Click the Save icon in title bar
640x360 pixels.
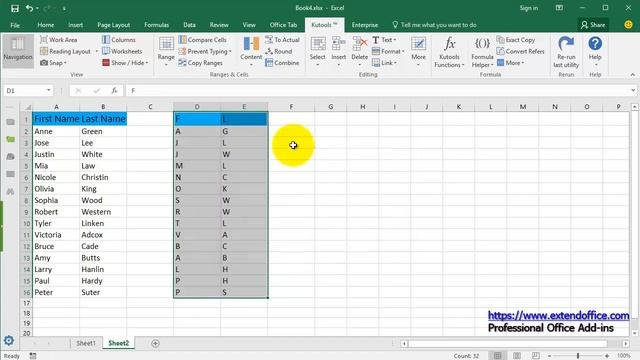[x=15, y=8]
